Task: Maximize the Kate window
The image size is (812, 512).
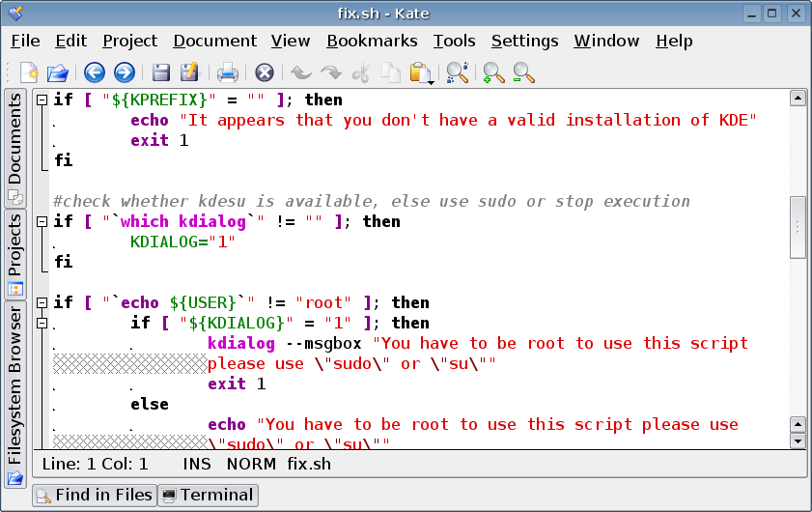Action: [772, 13]
